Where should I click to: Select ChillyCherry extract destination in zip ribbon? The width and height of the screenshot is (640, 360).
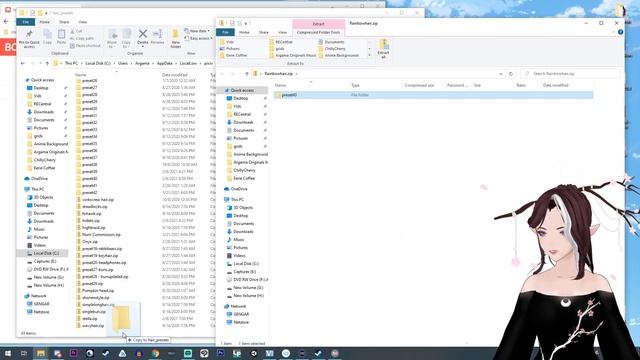coord(332,49)
